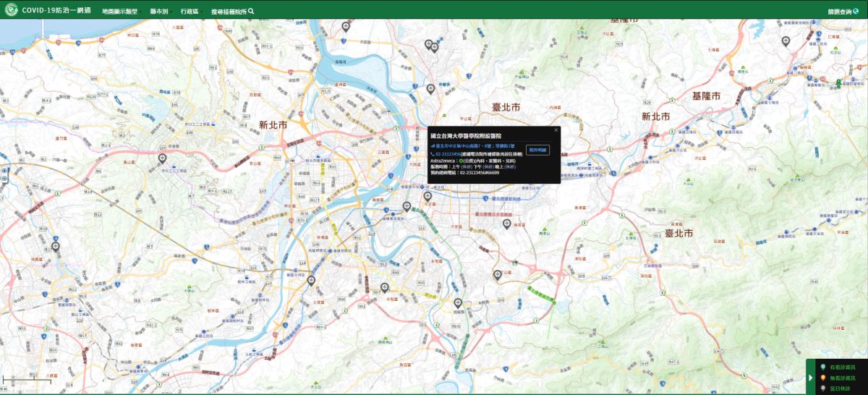Expand the 行政區 dropdown
The image size is (868, 395).
point(190,12)
